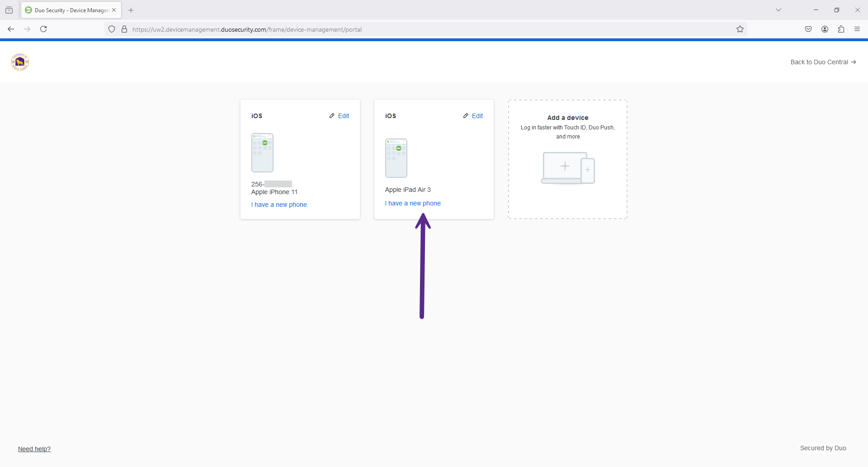Reload the current page

43,29
